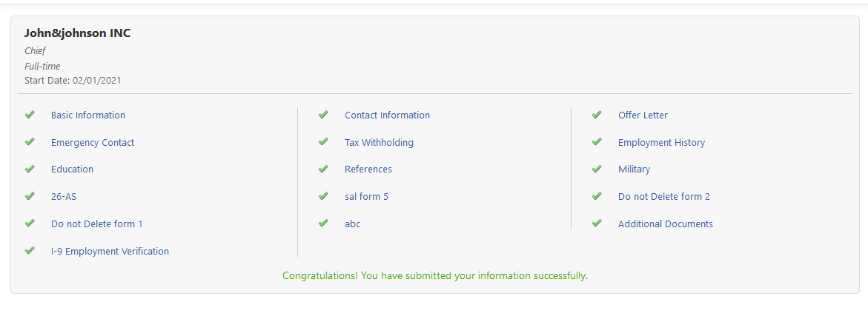The height and width of the screenshot is (319, 868).
Task: Click the checkmark icon next to Emergency Contact
Action: [x=30, y=142]
